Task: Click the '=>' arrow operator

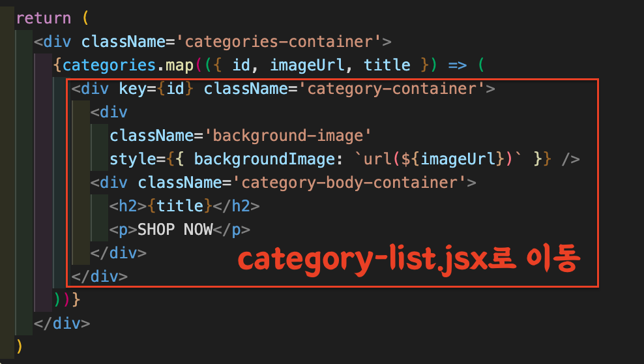Action: point(458,65)
